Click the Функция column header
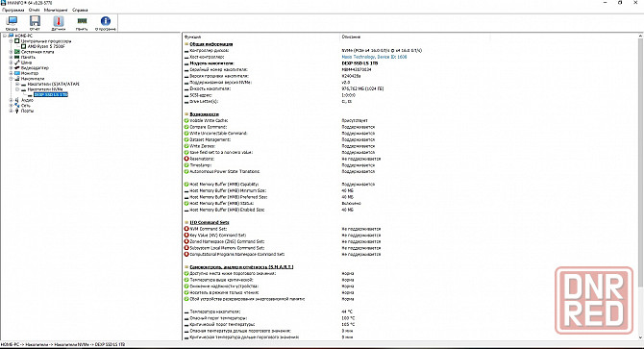The height and width of the screenshot is (349, 644). click(192, 37)
